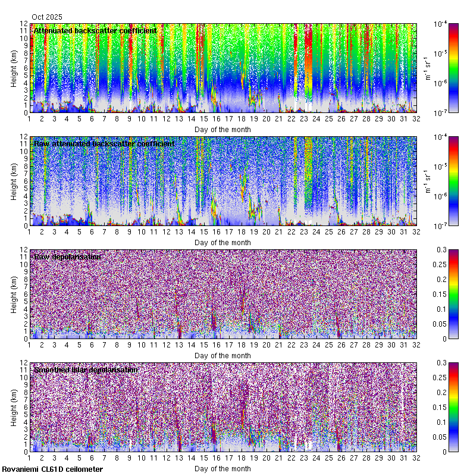Click the 'Raw attenuated backscatter coefficient' panel title
464x476 pixels.
coord(104,143)
